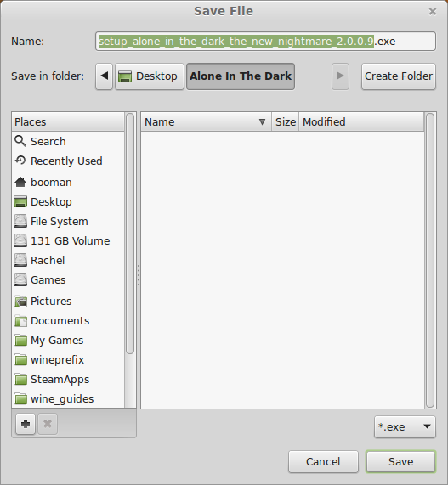Select Desktop in the path bar
448x485 pixels.
click(150, 76)
